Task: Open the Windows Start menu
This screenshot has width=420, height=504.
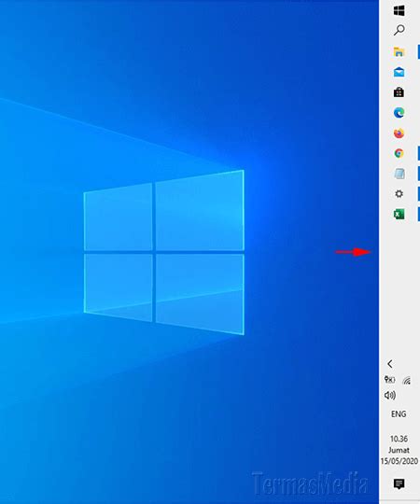Action: point(399,10)
